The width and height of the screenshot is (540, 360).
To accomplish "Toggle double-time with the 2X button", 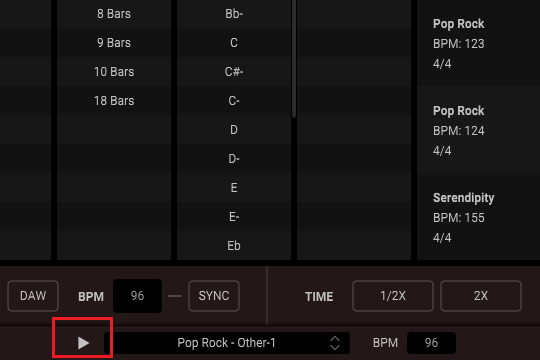I will click(481, 296).
